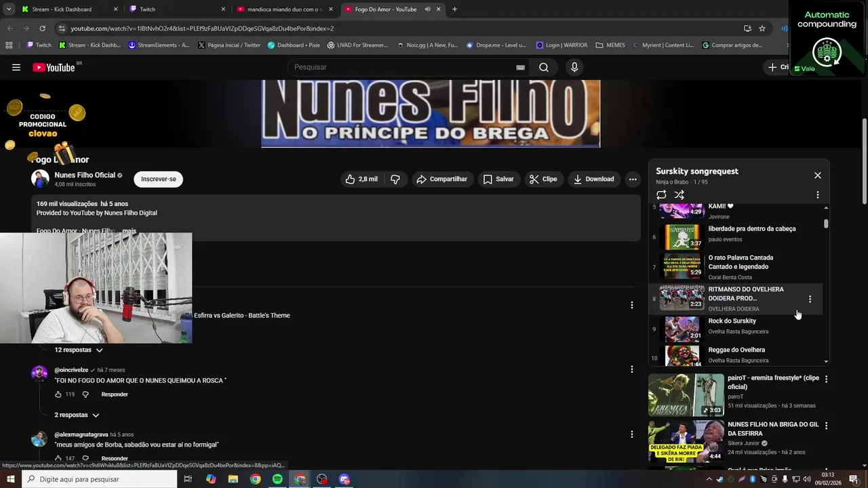This screenshot has width=868, height=488.
Task: Open Windows Start menu
Action: click(x=11, y=479)
